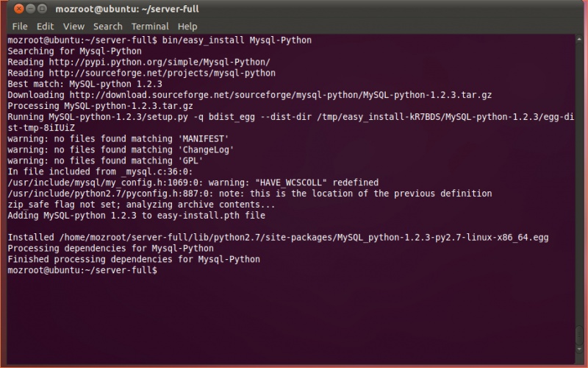The image size is (588, 368).
Task: Minimize the terminal window
Action: coord(31,8)
